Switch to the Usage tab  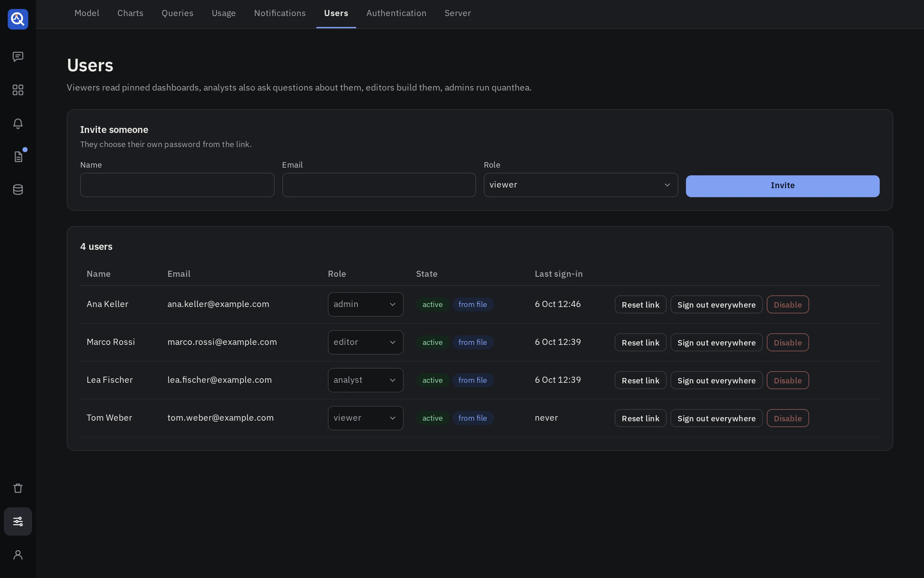[224, 13]
